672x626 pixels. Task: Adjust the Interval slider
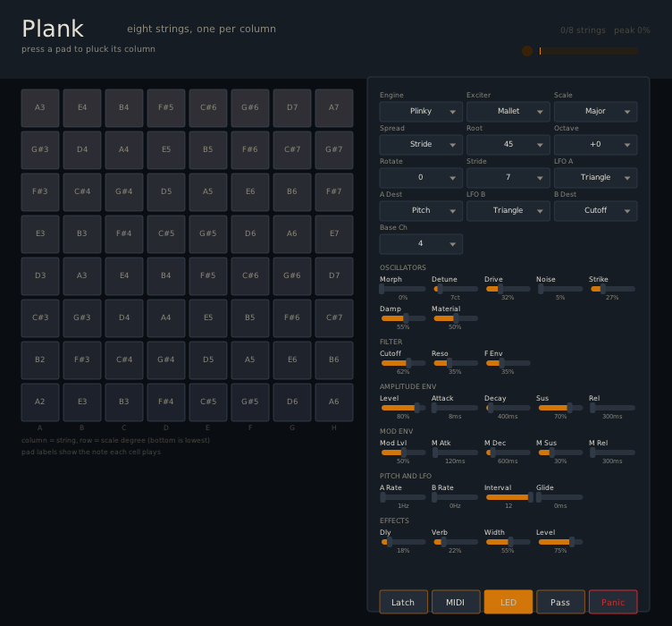[x=508, y=497]
